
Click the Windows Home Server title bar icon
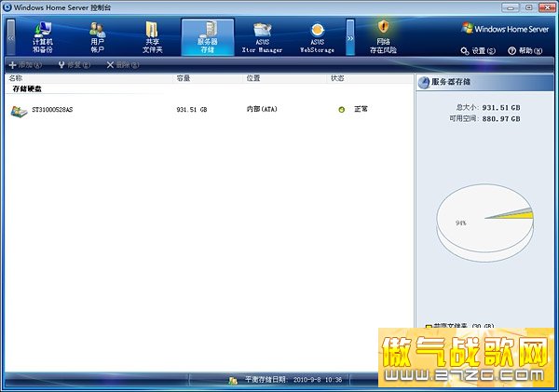(x=7, y=7)
